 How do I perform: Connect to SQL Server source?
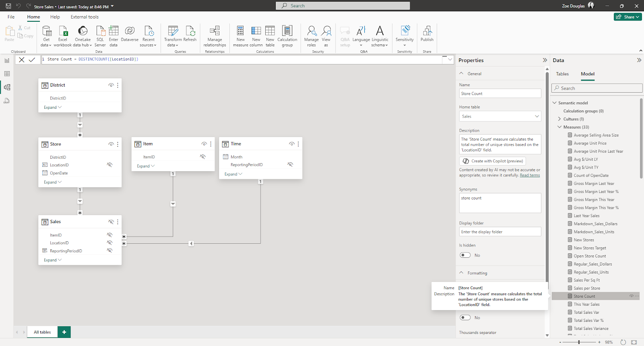[x=100, y=36]
